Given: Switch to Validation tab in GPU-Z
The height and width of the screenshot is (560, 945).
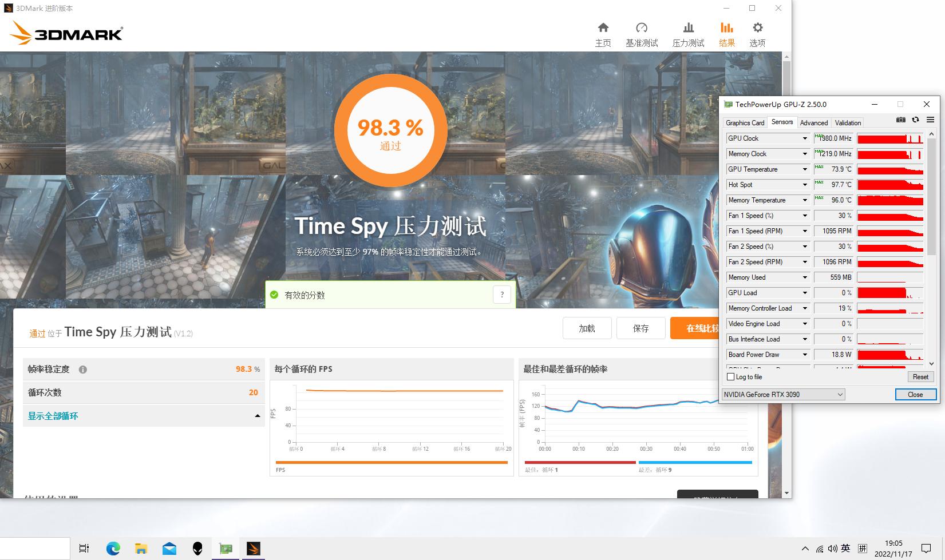Looking at the screenshot, I should point(848,123).
